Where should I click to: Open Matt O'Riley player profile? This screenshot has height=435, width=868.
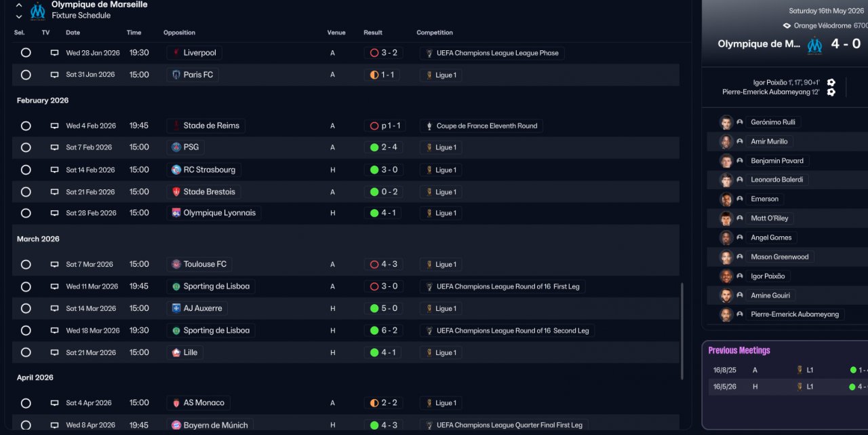(x=770, y=219)
